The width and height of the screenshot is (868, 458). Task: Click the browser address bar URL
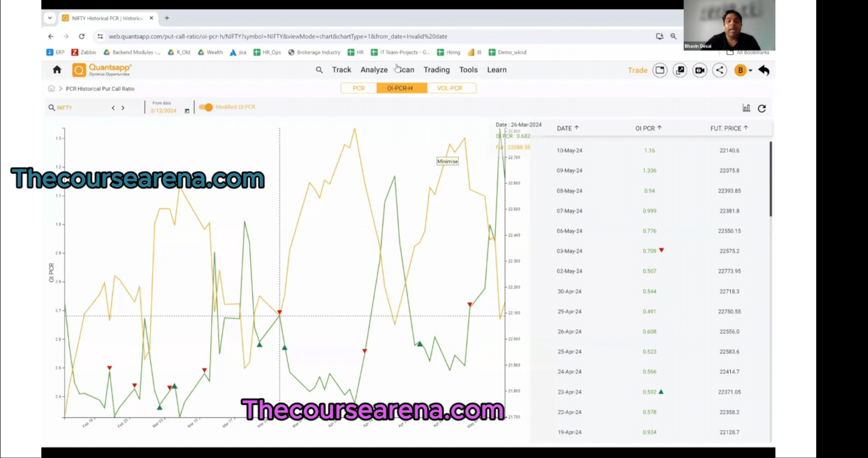[278, 36]
